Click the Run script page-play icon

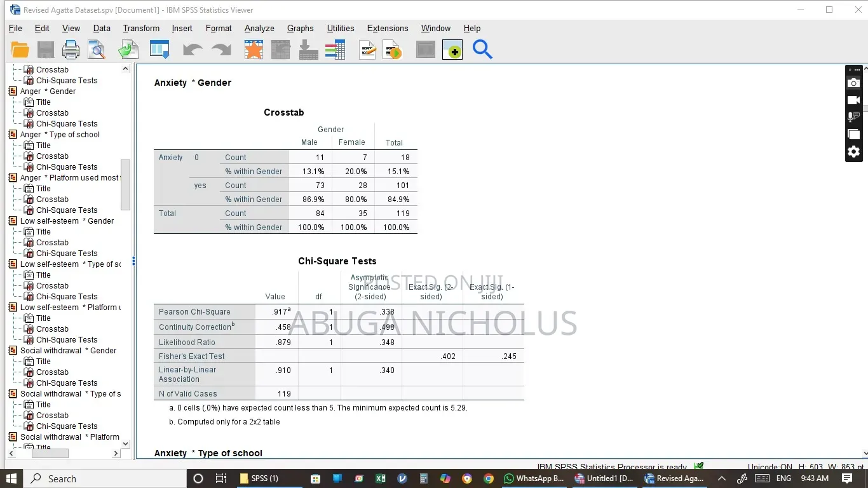click(x=393, y=50)
